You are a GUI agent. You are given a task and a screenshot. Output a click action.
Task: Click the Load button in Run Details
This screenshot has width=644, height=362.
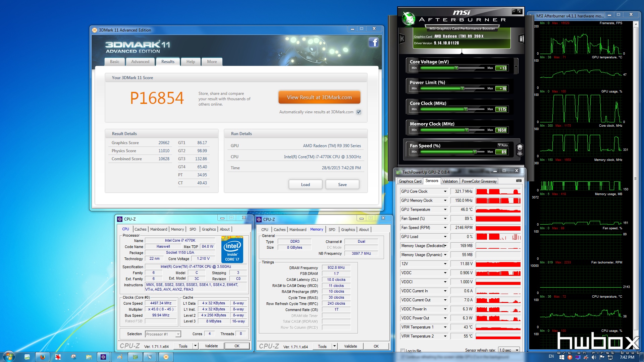tap(306, 185)
